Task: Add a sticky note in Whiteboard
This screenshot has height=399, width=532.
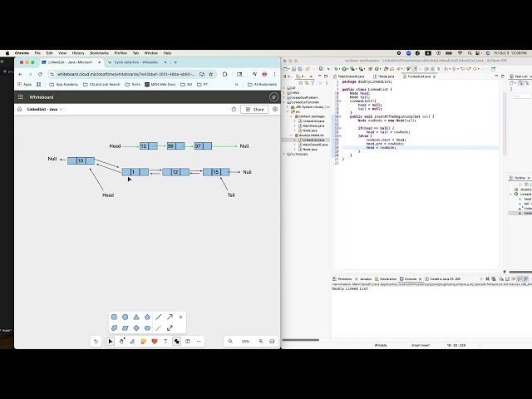Action: tap(144, 342)
